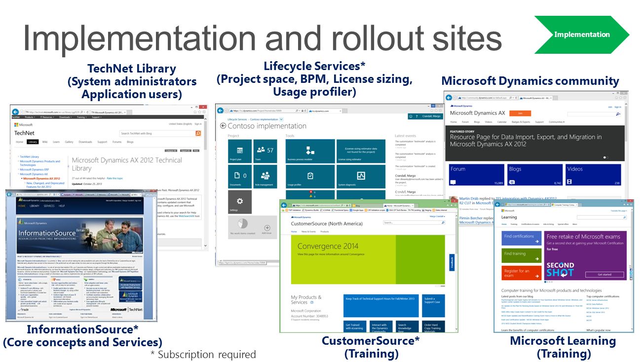Image resolution: width=644 pixels, height=362 pixels.
Task: Click Rate this topic link on TechNet
Action: coord(115,178)
